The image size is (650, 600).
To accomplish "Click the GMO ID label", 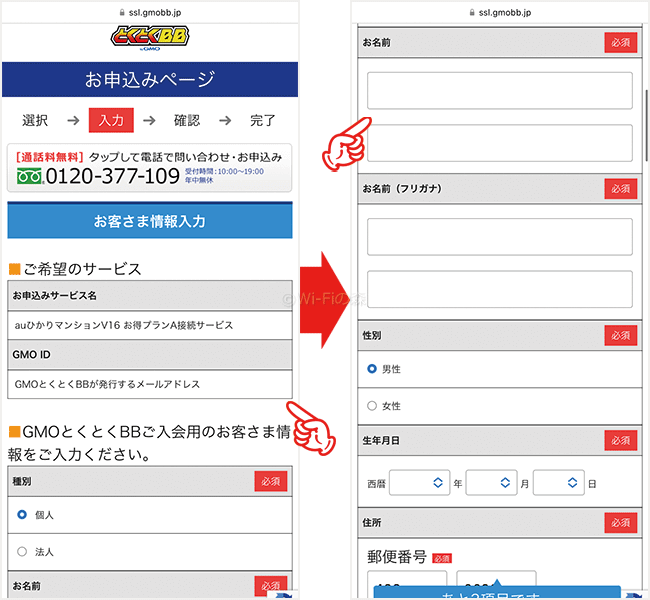I will coord(32,355).
